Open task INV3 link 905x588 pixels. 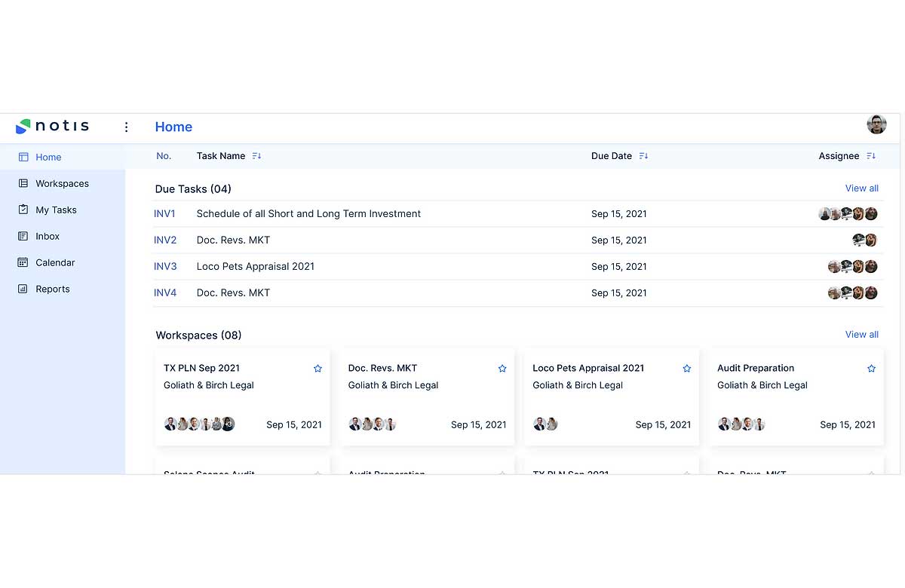coord(165,266)
